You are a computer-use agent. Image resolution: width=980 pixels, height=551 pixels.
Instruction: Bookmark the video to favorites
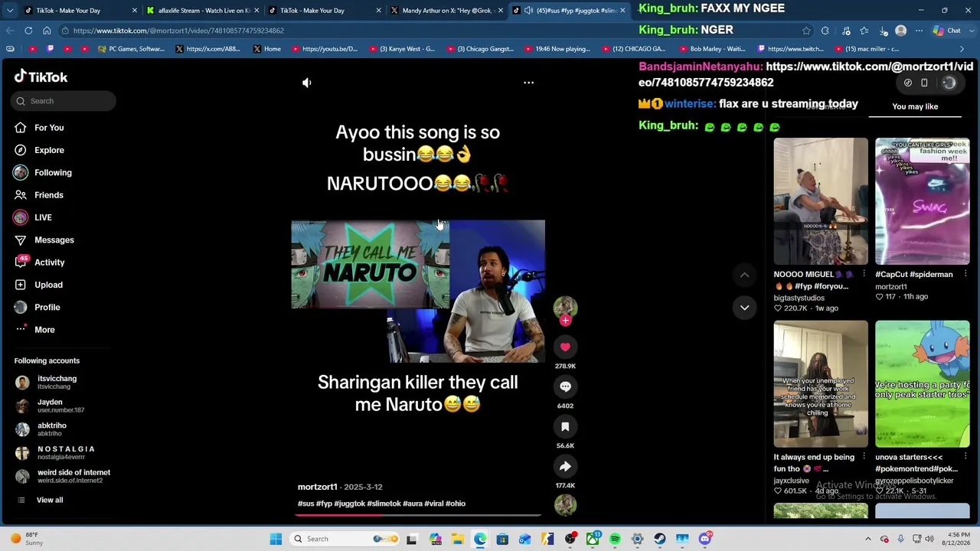point(565,426)
